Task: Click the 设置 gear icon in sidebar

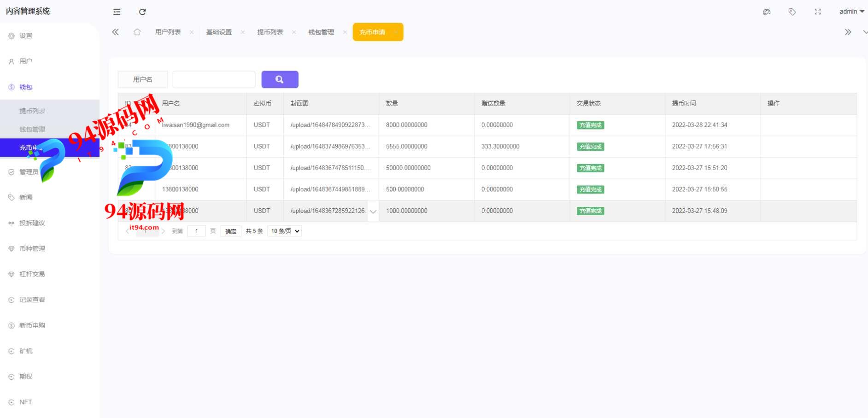Action: [12, 36]
